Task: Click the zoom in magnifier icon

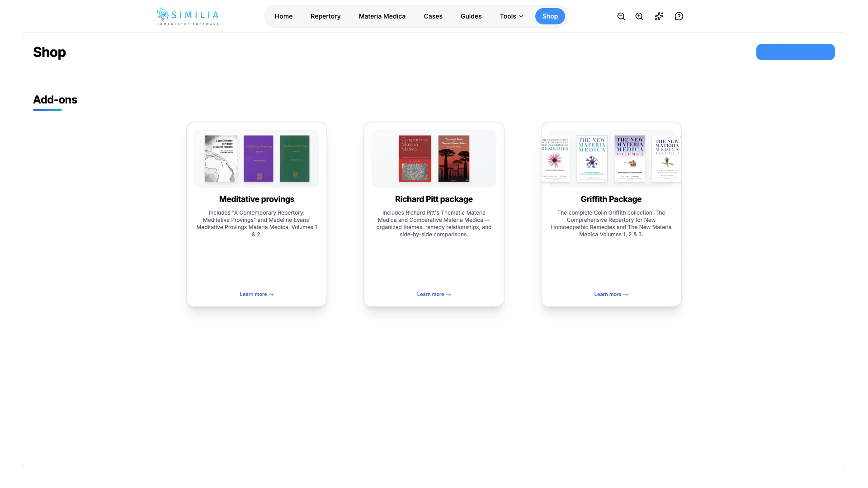Action: pyautogui.click(x=639, y=16)
